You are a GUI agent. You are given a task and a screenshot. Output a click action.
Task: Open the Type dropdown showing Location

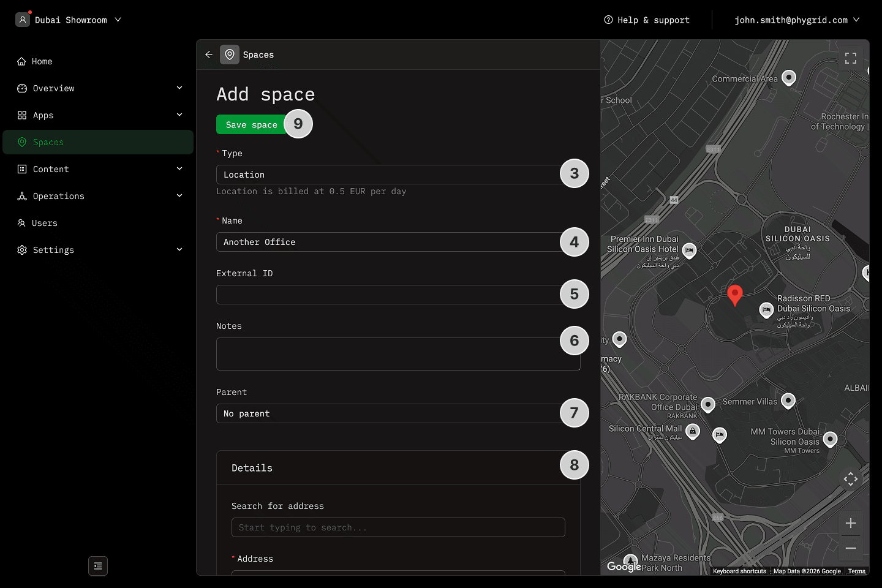387,175
